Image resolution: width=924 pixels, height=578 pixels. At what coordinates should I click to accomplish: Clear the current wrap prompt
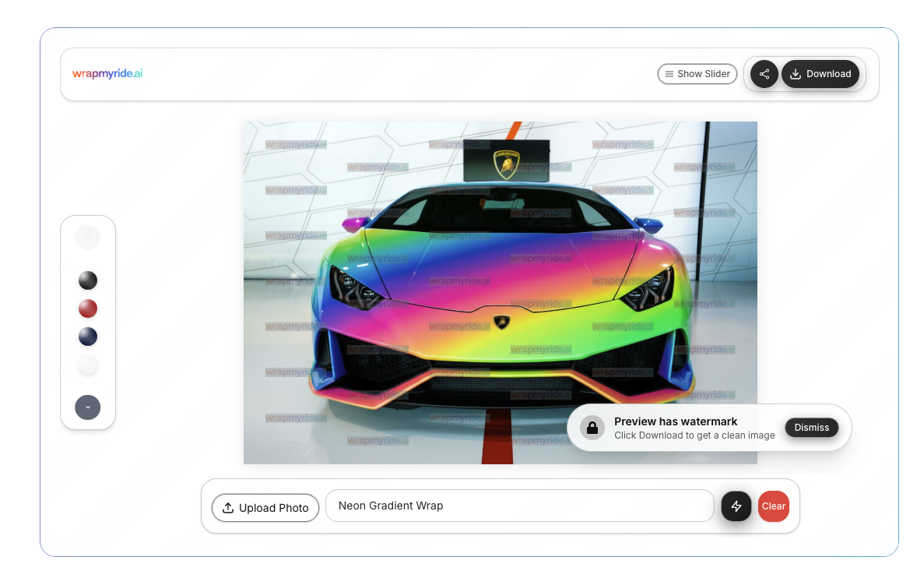[773, 506]
